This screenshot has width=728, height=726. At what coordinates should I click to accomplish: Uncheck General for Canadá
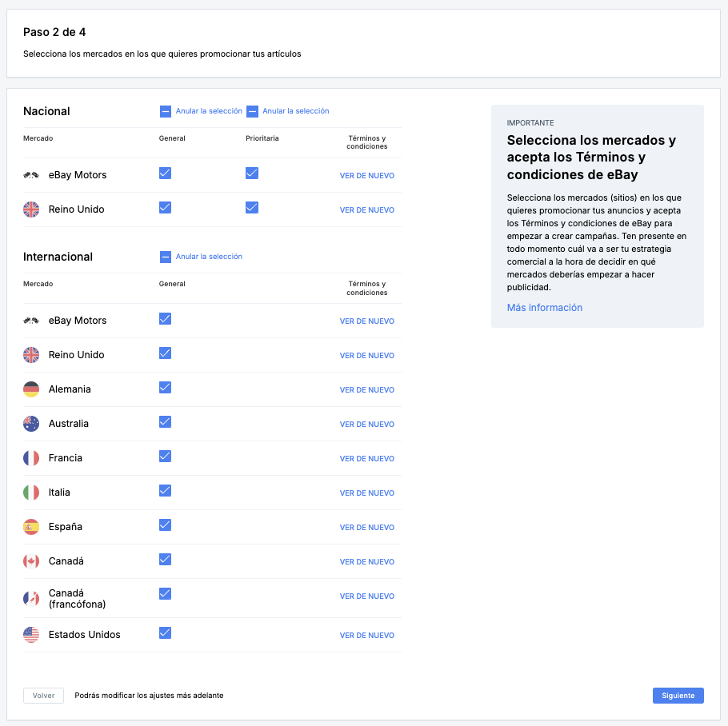pos(166,559)
